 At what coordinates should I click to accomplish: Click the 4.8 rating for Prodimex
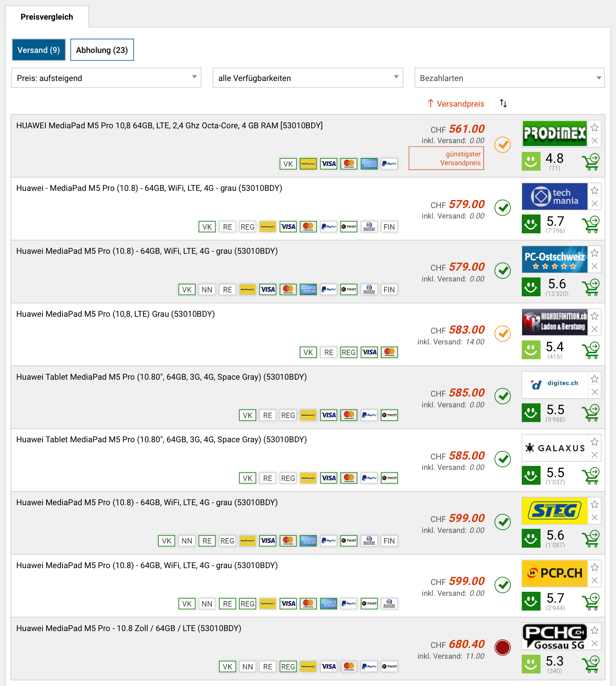click(555, 158)
